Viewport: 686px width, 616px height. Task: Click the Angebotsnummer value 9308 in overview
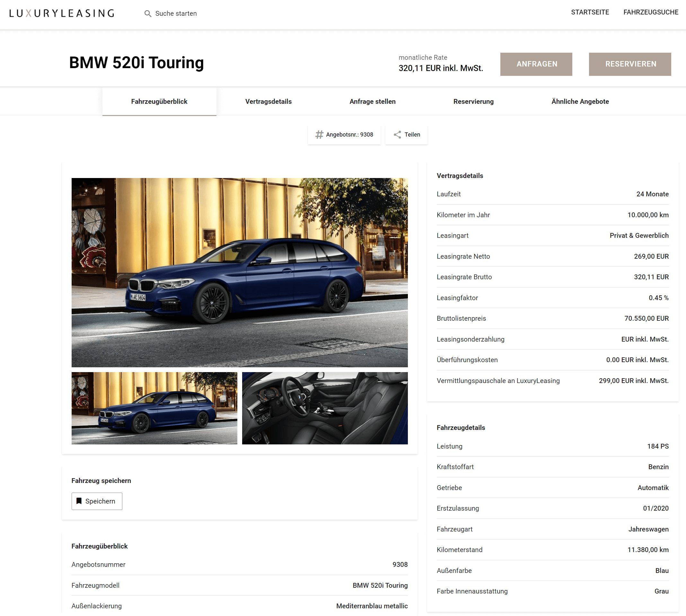click(x=400, y=565)
